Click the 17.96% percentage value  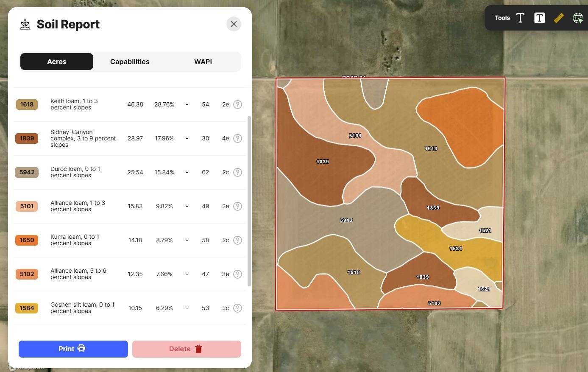point(164,138)
